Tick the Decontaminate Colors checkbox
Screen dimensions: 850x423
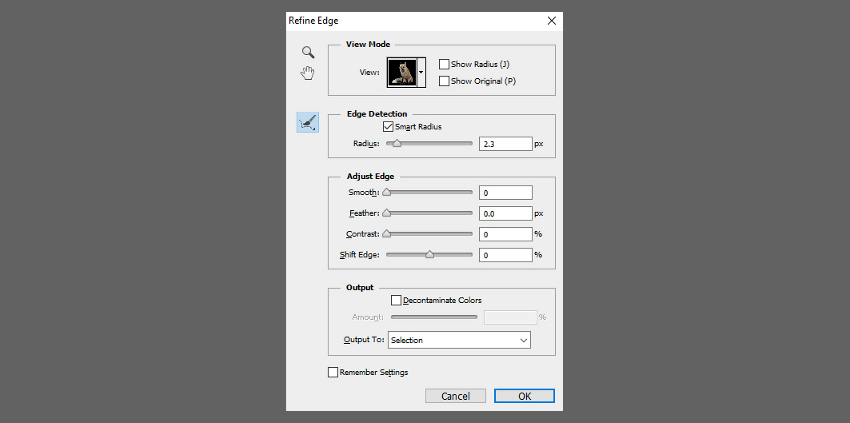[x=396, y=300]
